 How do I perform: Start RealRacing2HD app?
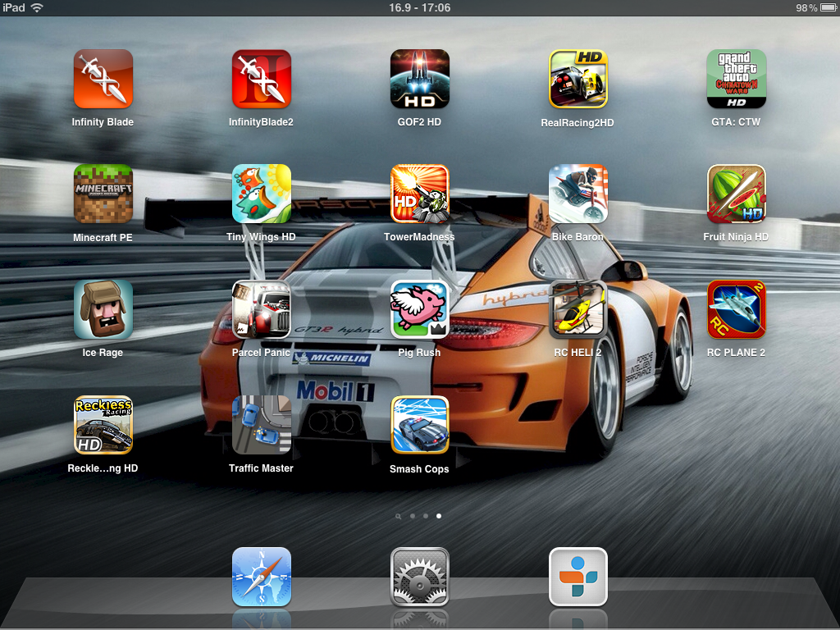point(578,80)
